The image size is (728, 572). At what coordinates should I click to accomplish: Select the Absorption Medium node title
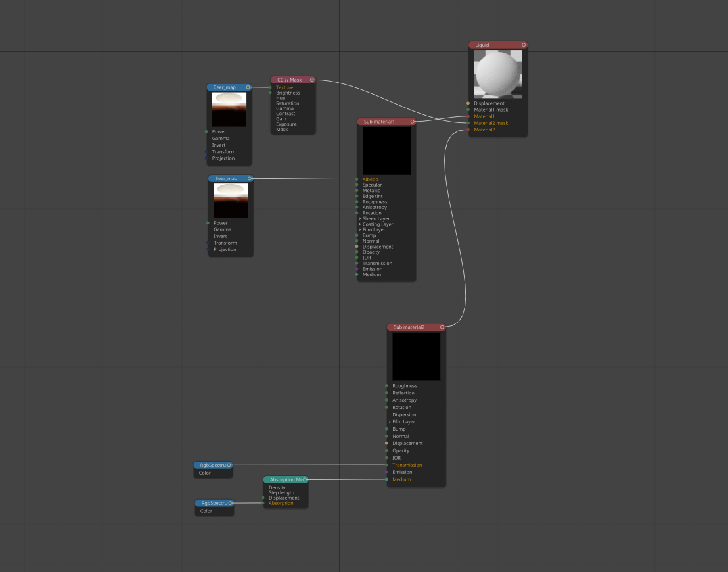pyautogui.click(x=286, y=479)
